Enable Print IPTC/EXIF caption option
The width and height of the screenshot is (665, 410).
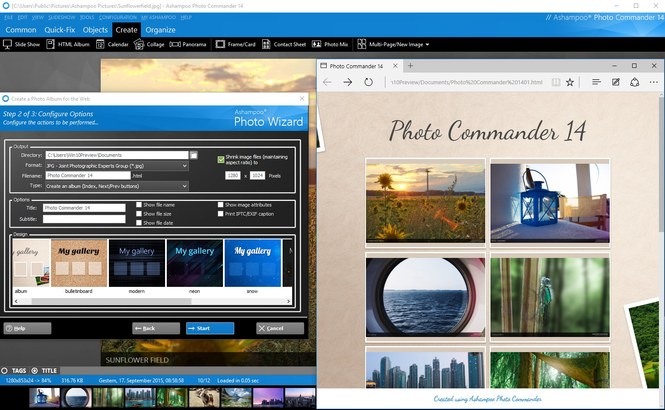pos(221,214)
